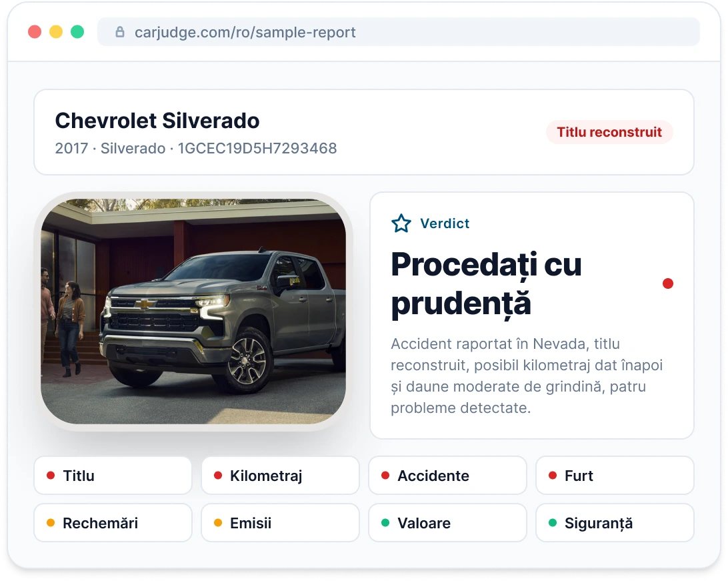Open the Emisii category chip

[x=281, y=523]
